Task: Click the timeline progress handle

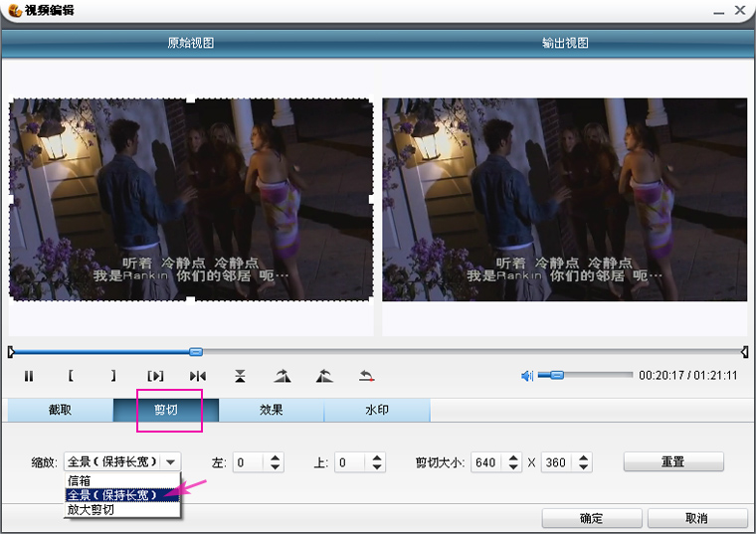Action: (x=196, y=352)
